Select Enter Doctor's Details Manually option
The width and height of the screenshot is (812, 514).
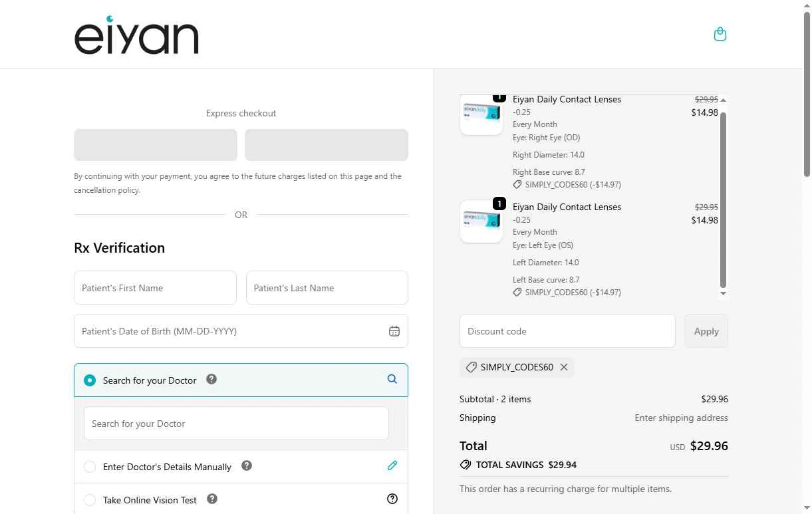pyautogui.click(x=90, y=467)
